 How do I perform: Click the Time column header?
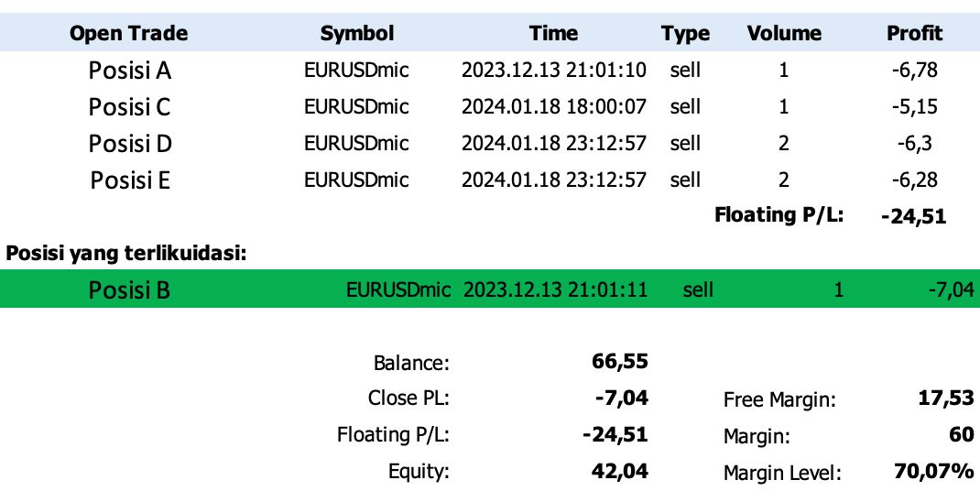[x=553, y=33]
